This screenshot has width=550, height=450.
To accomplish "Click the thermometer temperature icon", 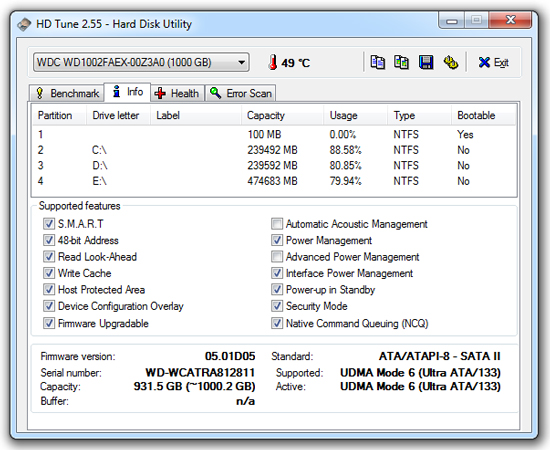I will coord(273,62).
